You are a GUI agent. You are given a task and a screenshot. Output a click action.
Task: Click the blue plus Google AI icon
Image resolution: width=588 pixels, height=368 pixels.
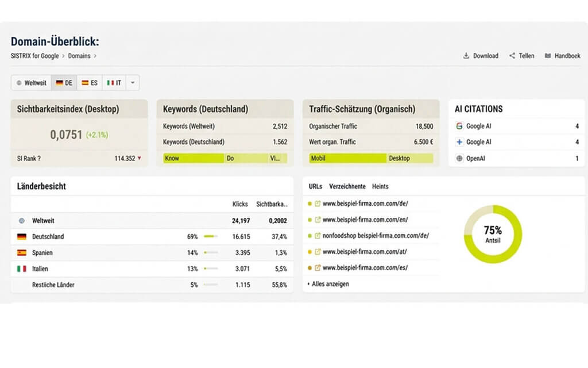(459, 142)
